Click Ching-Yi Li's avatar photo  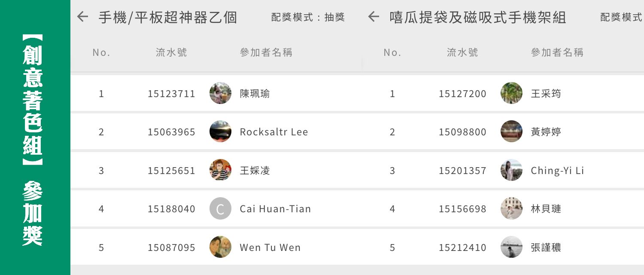pyautogui.click(x=511, y=170)
